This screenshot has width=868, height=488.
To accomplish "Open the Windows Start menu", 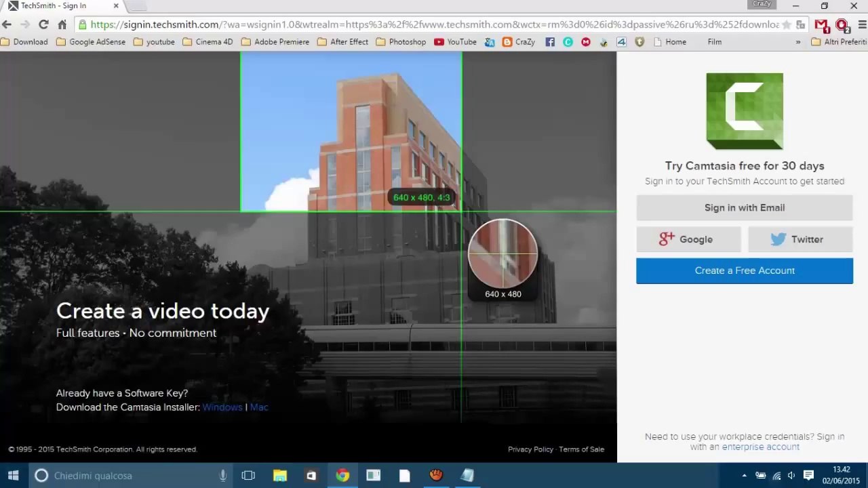I will point(14,475).
